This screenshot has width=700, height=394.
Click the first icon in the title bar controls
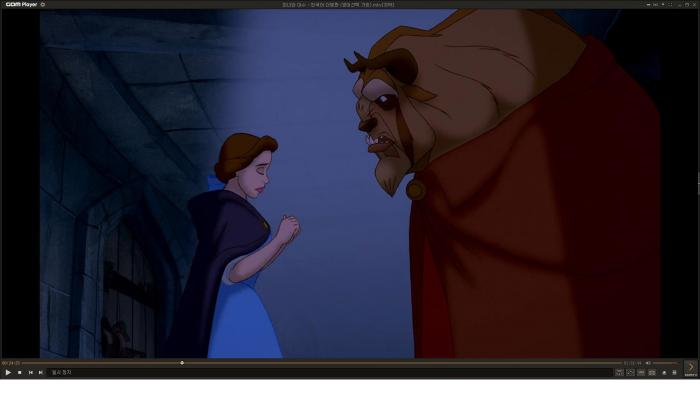point(648,4)
